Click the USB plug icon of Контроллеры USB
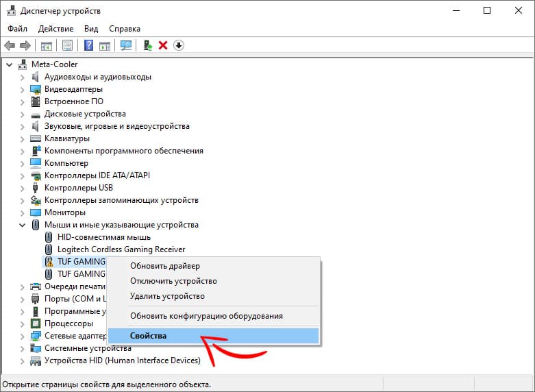535x392 pixels. click(x=36, y=188)
